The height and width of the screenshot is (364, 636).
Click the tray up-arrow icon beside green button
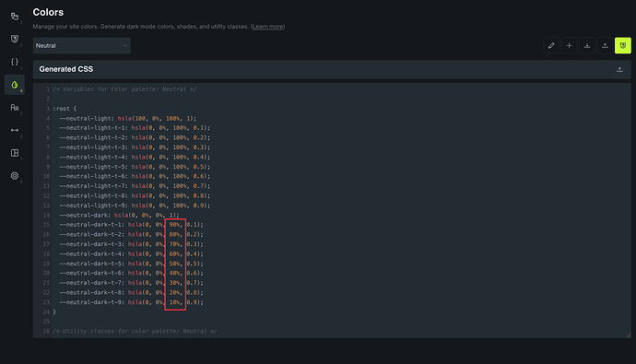605,45
